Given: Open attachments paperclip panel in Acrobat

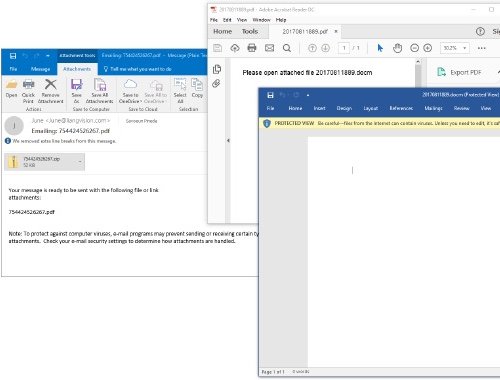Looking at the screenshot, I should [x=216, y=83].
